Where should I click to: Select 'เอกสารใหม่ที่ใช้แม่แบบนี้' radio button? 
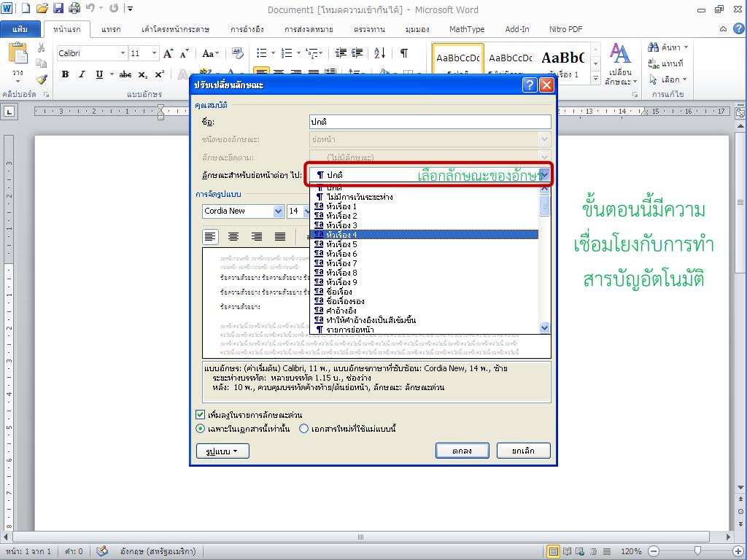coord(303,429)
